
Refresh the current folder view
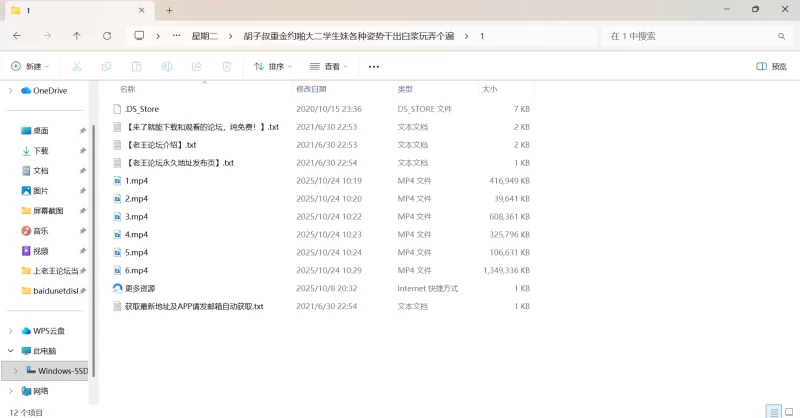[107, 35]
